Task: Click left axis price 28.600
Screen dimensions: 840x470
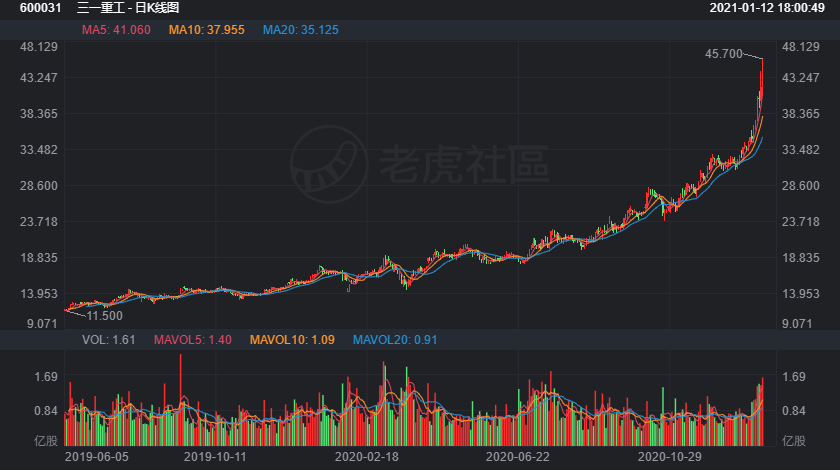Action: pos(39,185)
